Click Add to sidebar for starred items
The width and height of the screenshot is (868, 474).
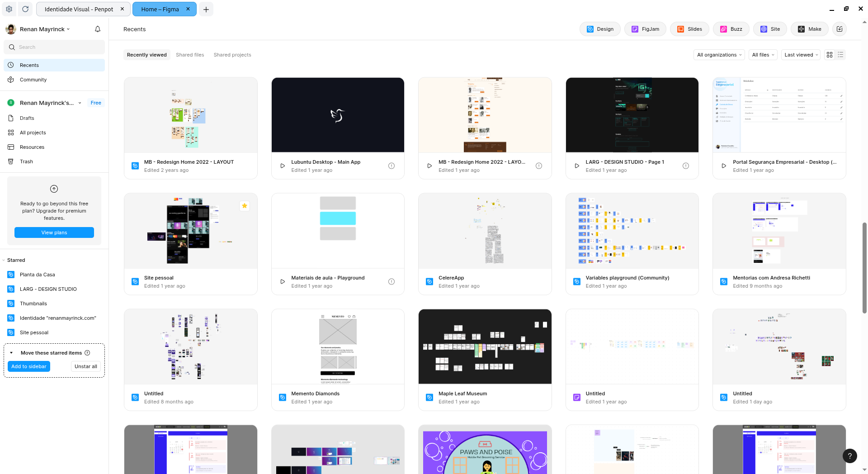(28, 366)
